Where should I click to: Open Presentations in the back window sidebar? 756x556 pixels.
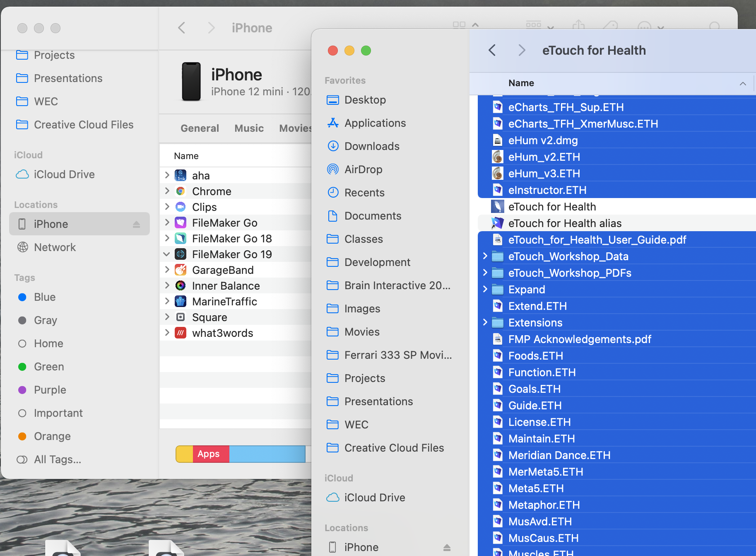(59, 78)
